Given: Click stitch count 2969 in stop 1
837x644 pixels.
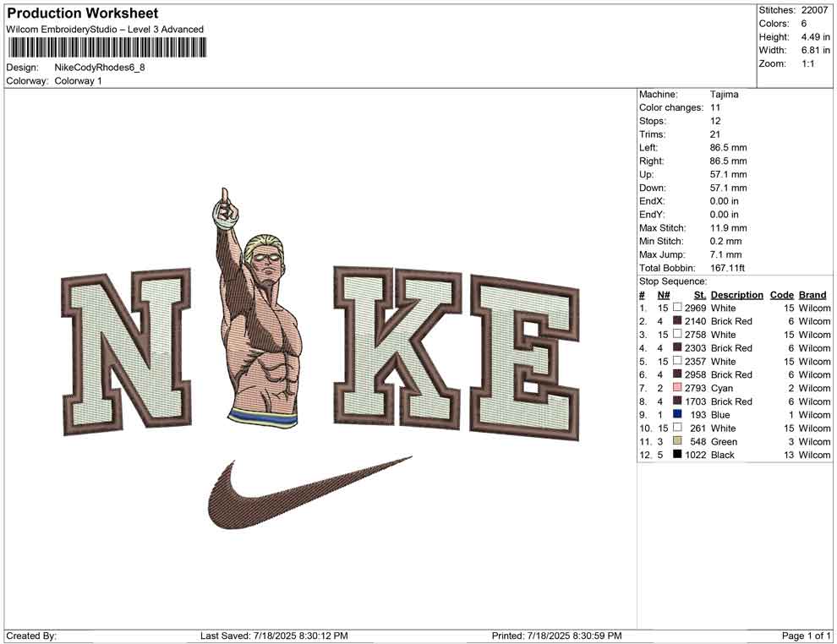Looking at the screenshot, I should (x=695, y=308).
